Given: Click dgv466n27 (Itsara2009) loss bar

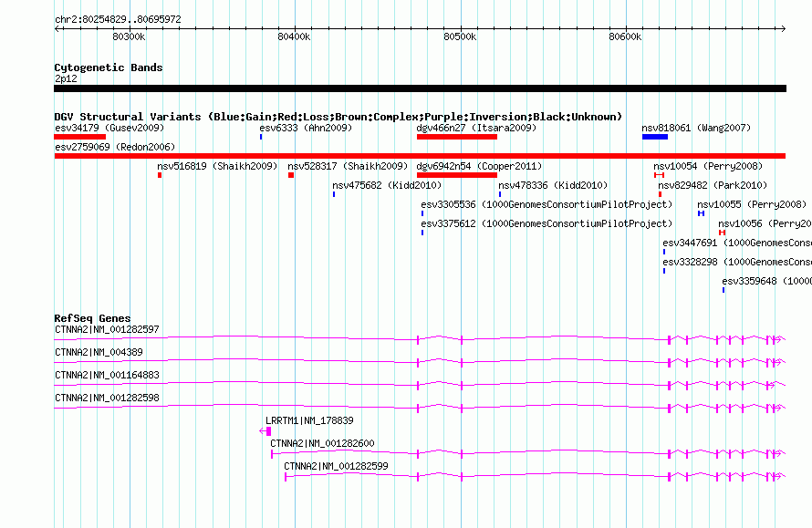Looking at the screenshot, I should point(457,137).
